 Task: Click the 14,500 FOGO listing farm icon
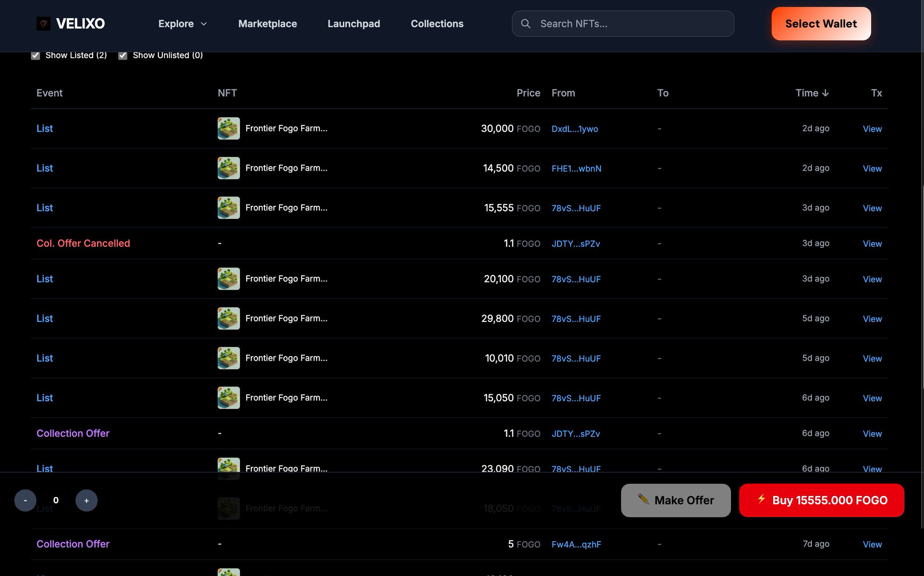(229, 168)
